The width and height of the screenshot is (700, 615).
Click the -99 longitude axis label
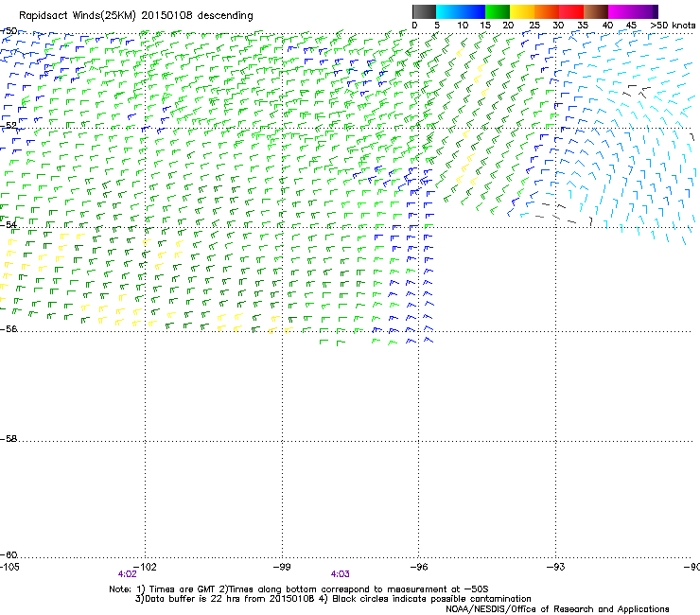pos(282,567)
